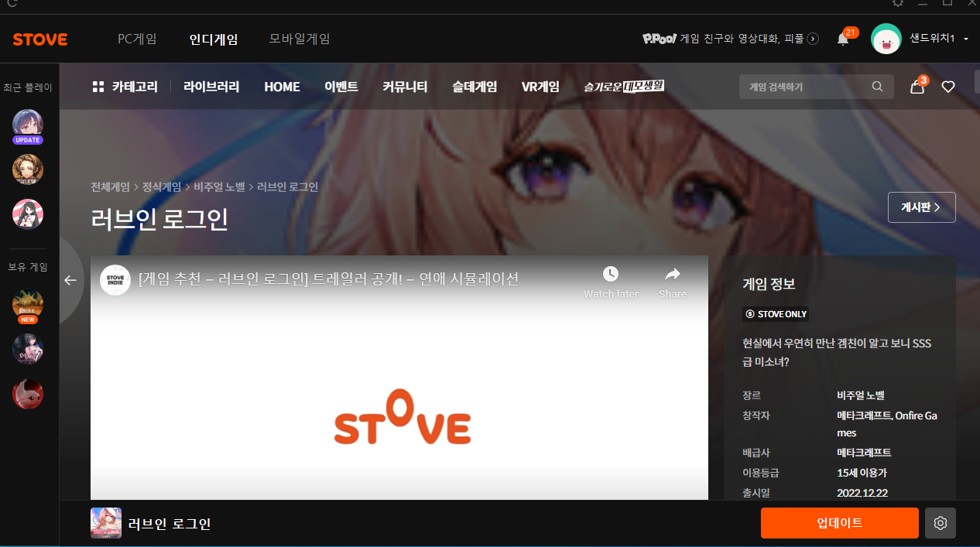Click the 게임 정보 heading
This screenshot has width=980, height=547.
[769, 284]
